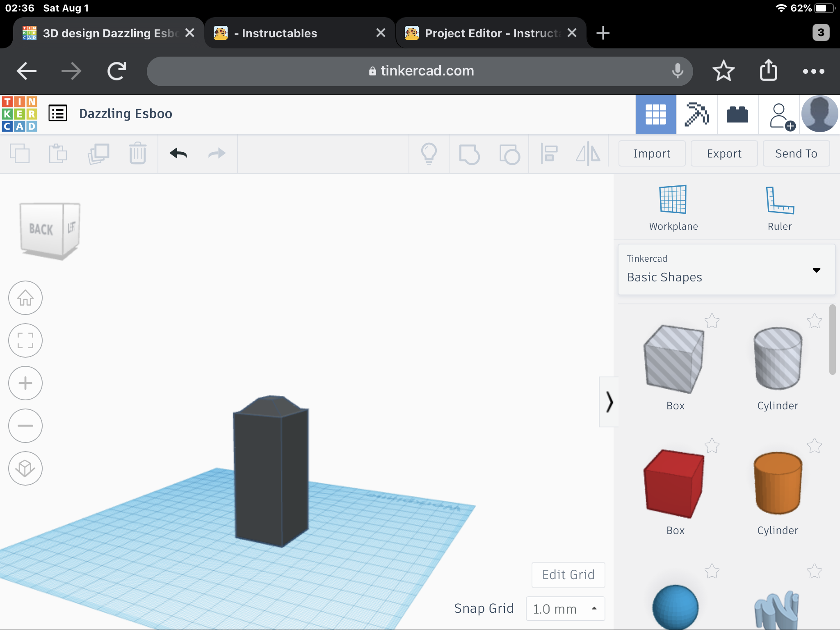Close the Project Editor tab
The width and height of the screenshot is (840, 630).
(x=572, y=33)
